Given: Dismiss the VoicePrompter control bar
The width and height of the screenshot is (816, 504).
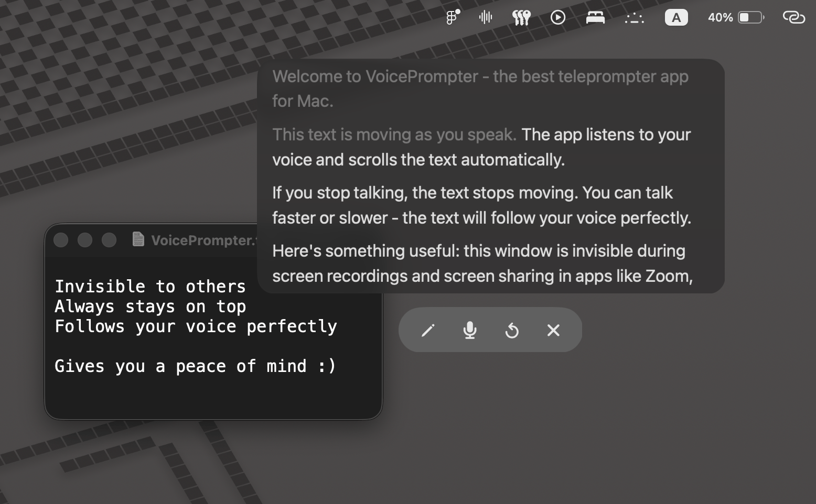Looking at the screenshot, I should [x=553, y=330].
